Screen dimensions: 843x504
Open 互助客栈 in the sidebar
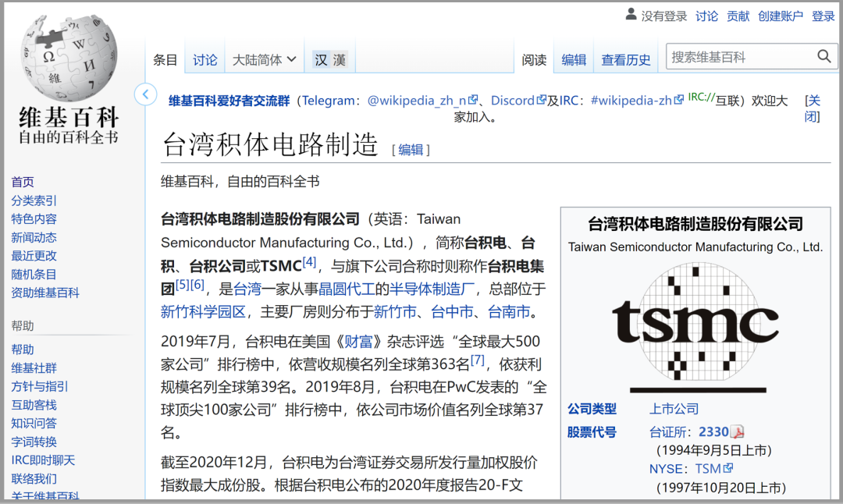point(34,405)
